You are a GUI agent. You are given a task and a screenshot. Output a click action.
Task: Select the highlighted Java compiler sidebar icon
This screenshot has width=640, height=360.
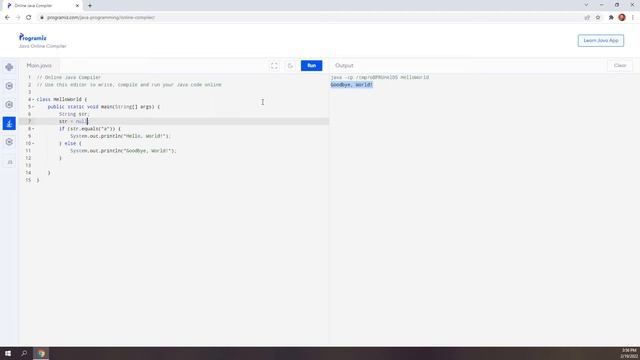[9, 123]
